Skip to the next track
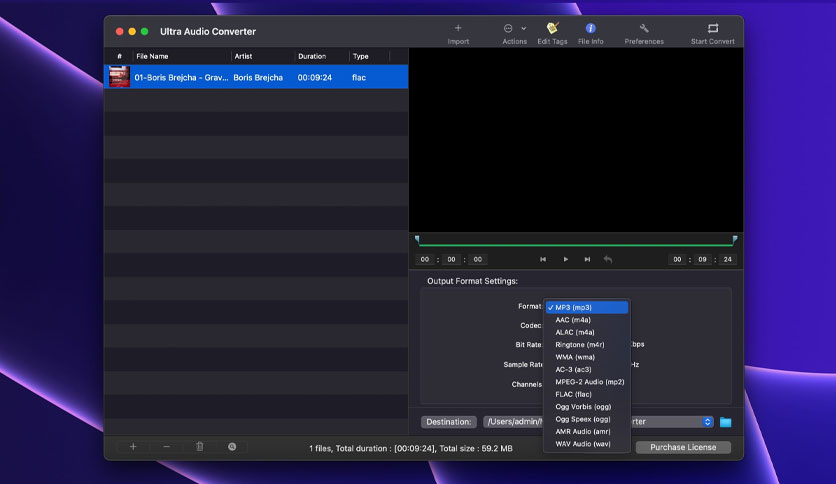 point(587,260)
